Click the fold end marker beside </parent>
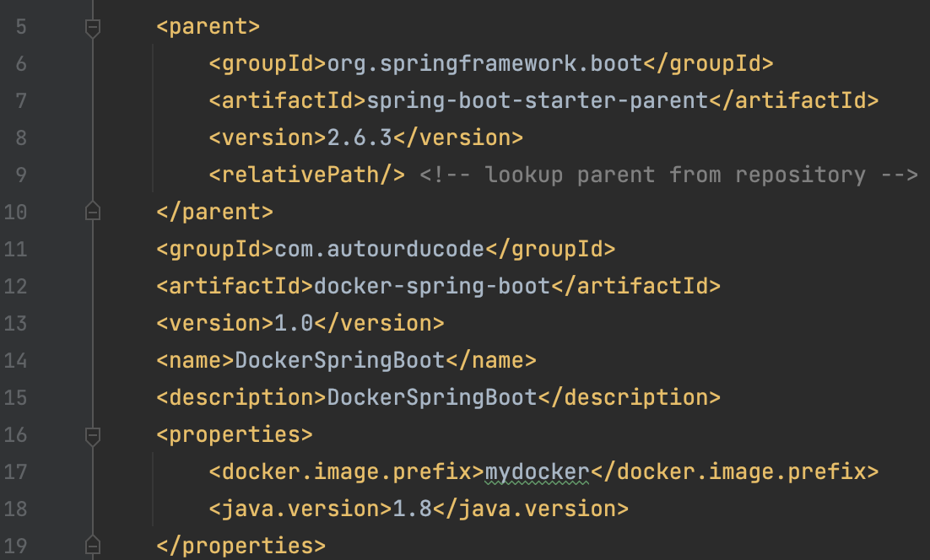This screenshot has height=560, width=930. 93,212
